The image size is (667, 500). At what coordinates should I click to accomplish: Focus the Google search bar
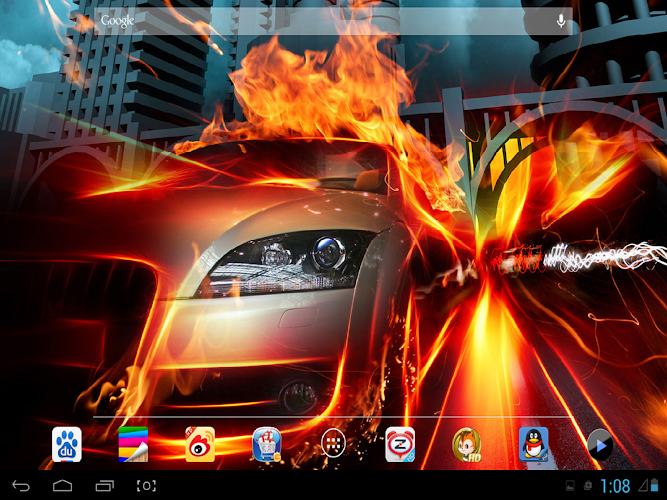(333, 20)
